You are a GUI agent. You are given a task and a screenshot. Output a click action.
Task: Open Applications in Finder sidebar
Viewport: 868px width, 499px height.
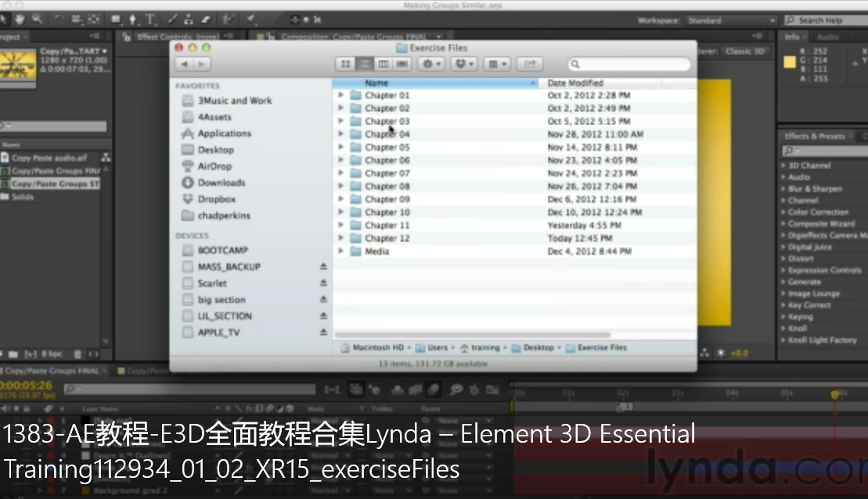tap(224, 133)
